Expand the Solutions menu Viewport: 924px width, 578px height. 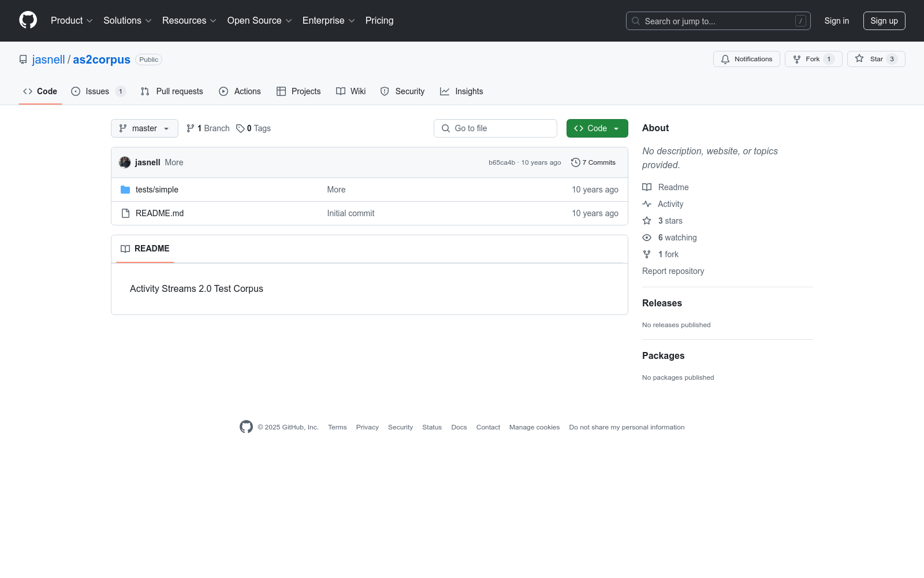click(x=128, y=20)
